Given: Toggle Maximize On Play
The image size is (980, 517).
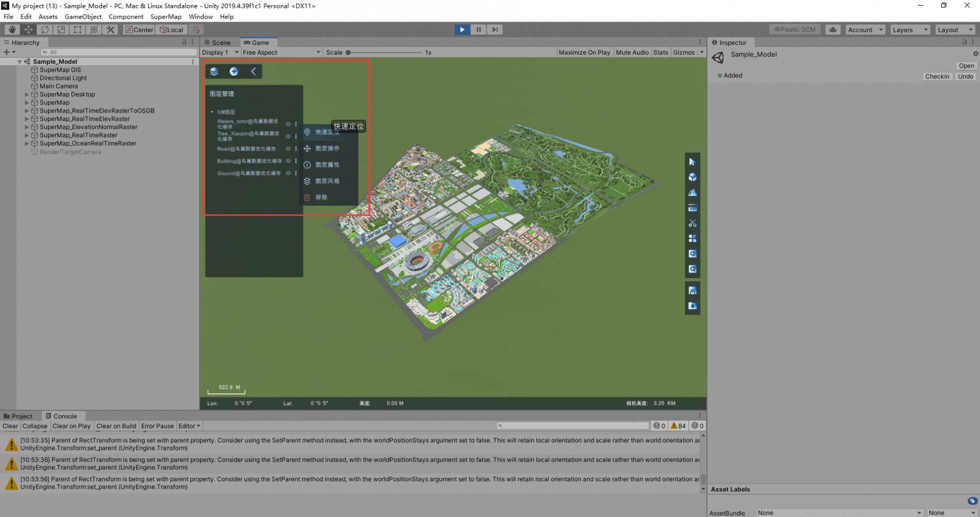Looking at the screenshot, I should point(584,52).
